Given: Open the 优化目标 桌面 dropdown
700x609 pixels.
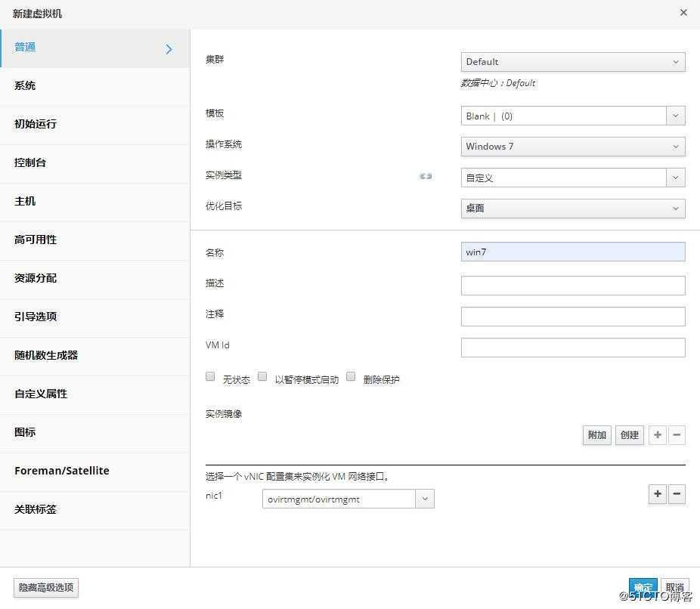Looking at the screenshot, I should [573, 209].
